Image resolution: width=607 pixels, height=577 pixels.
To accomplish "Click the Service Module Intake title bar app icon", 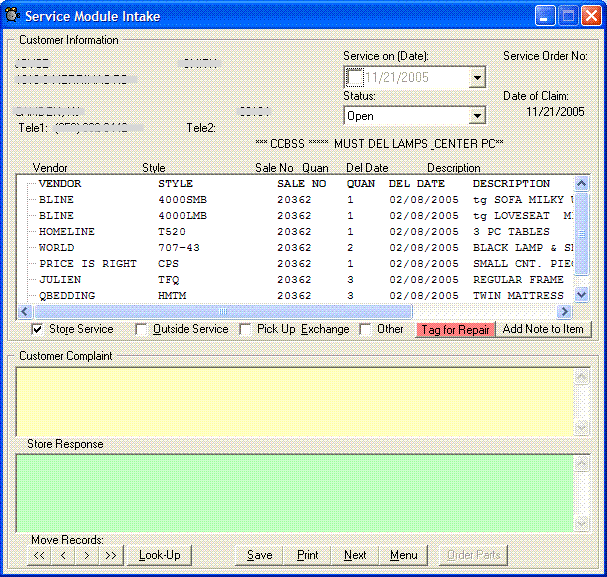I will [13, 15].
